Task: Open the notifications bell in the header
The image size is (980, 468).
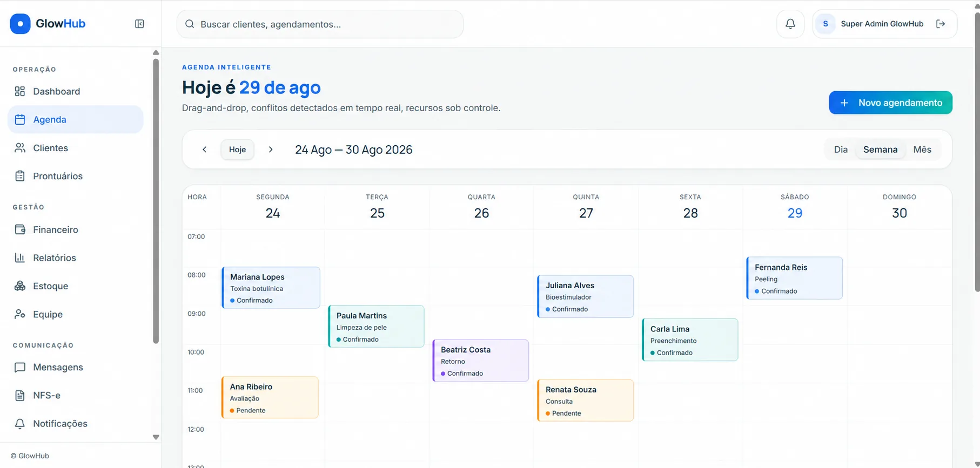Action: tap(790, 24)
